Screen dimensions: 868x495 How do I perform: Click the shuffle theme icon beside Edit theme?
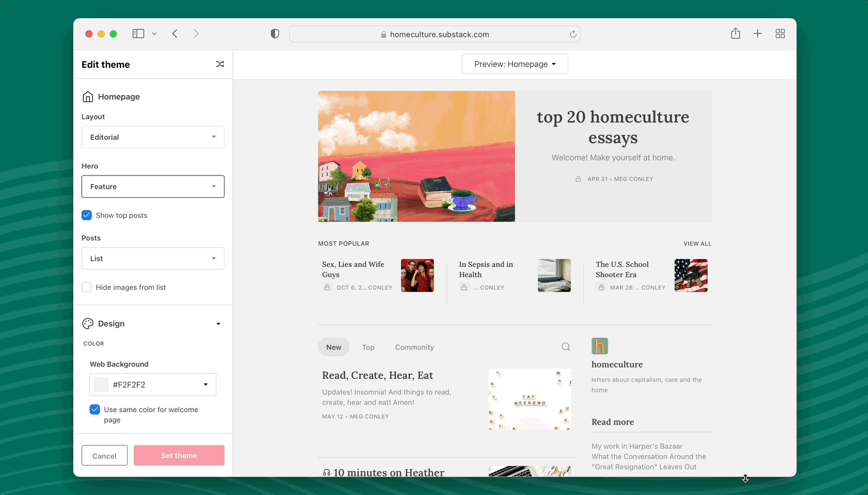pos(220,64)
